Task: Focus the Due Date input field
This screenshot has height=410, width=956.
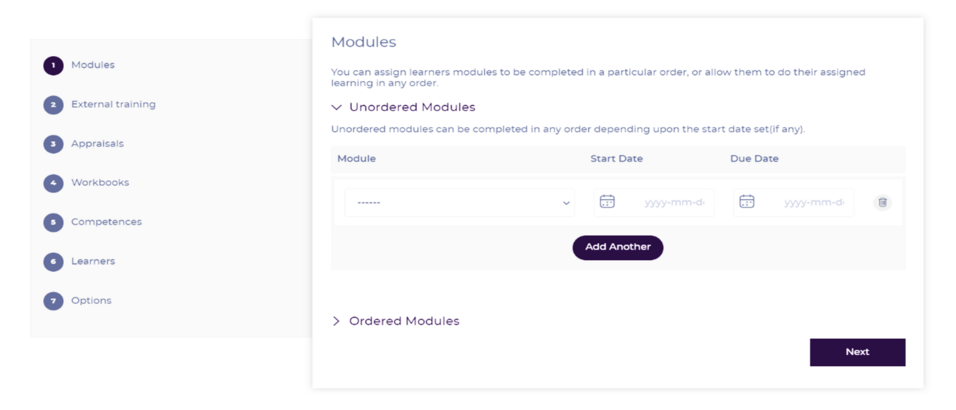Action: [x=813, y=202]
